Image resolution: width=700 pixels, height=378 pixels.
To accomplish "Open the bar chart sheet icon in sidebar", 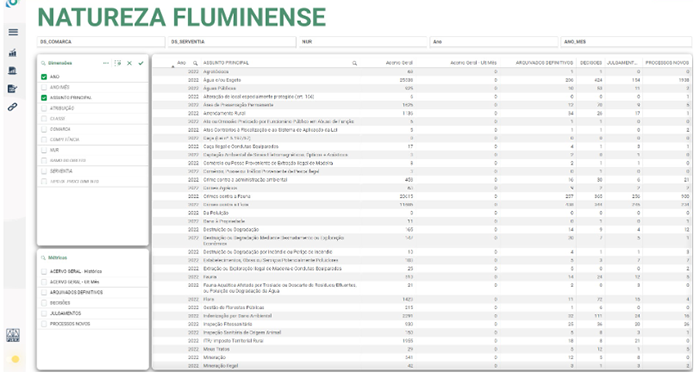I will (x=12, y=53).
